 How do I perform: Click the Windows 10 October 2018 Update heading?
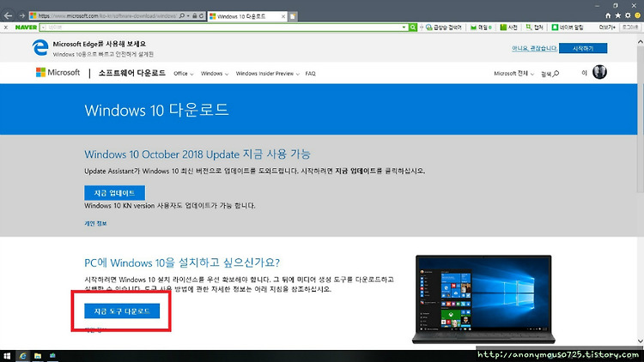tap(197, 154)
